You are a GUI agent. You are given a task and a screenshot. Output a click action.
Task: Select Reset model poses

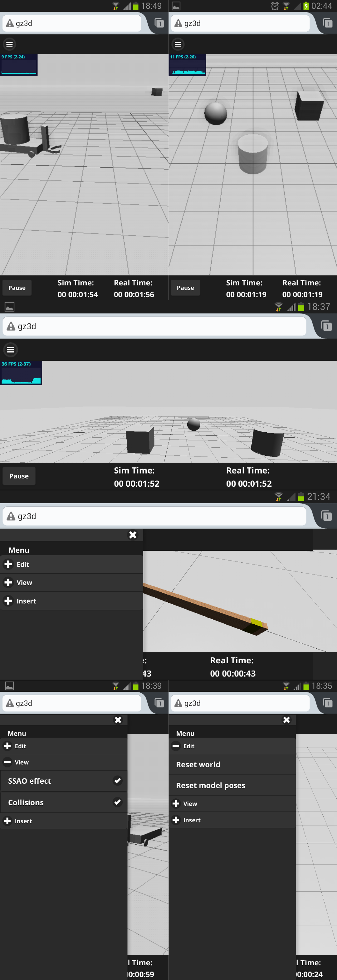coord(211,785)
